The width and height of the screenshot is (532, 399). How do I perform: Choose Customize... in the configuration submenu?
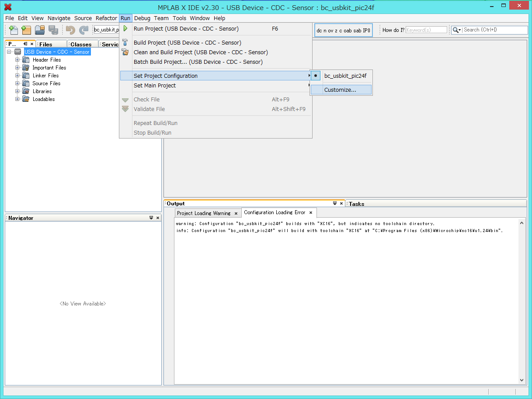(340, 90)
